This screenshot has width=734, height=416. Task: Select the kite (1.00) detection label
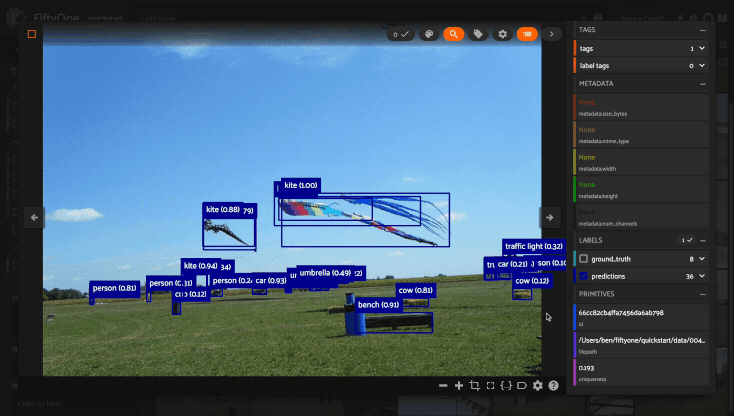coord(301,185)
